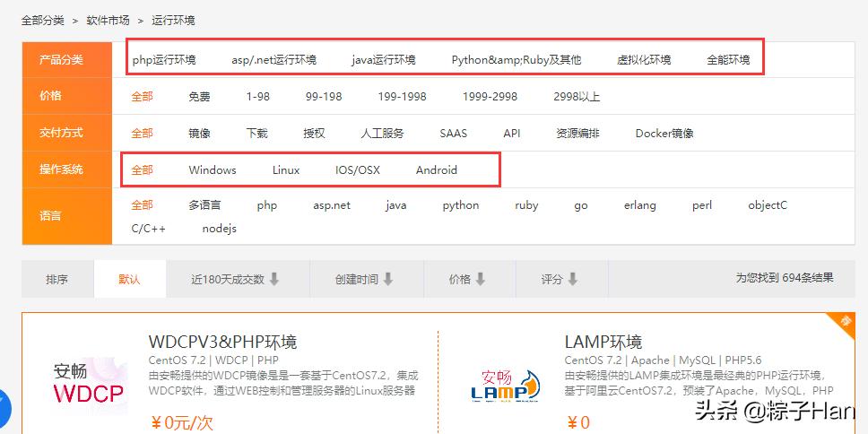Select Python&Ruby及其他 category
Viewport: 868px width, 434px height.
tap(516, 60)
